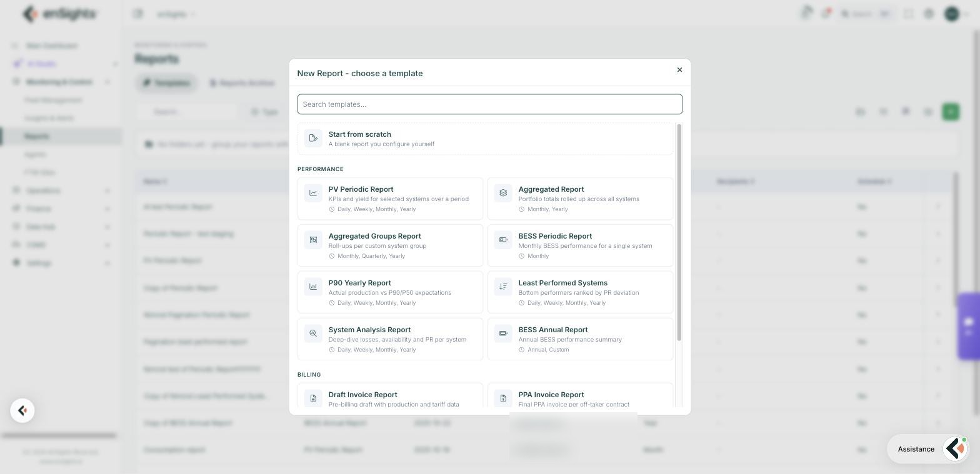The image size is (980, 474).
Task: Click the PERFORMANCE section heading
Action: click(321, 169)
